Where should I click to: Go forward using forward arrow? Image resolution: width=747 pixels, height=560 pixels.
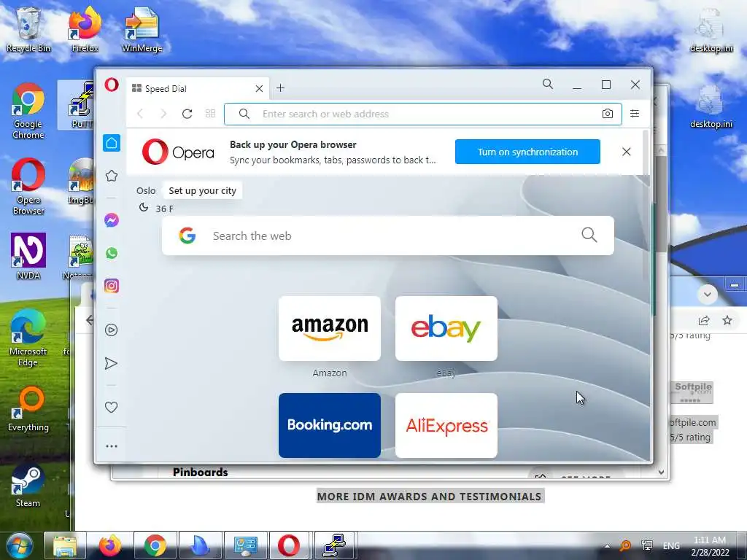[163, 114]
